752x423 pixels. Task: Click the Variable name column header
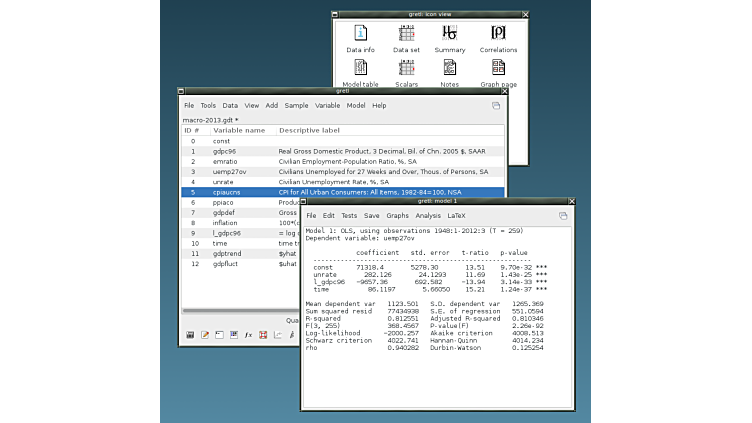(x=239, y=130)
